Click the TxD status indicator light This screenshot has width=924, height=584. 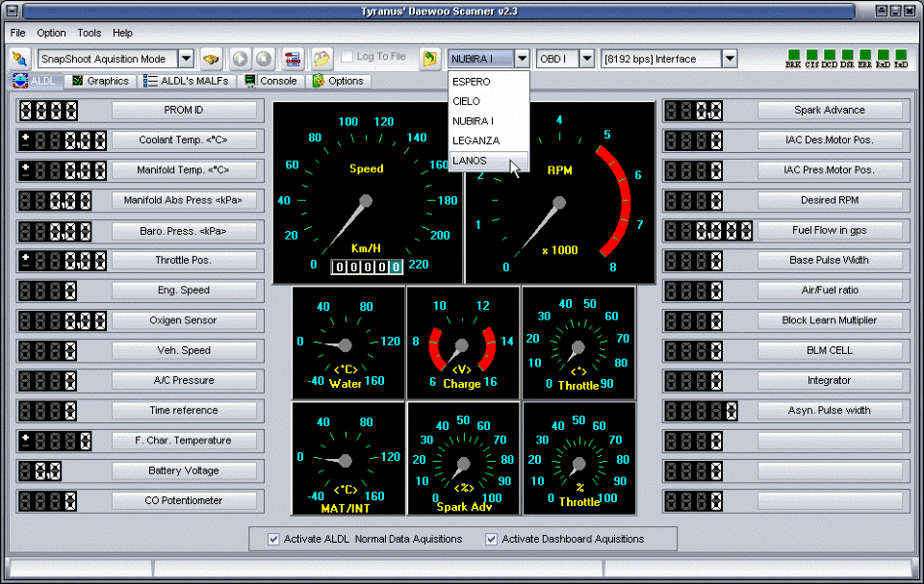(900, 57)
